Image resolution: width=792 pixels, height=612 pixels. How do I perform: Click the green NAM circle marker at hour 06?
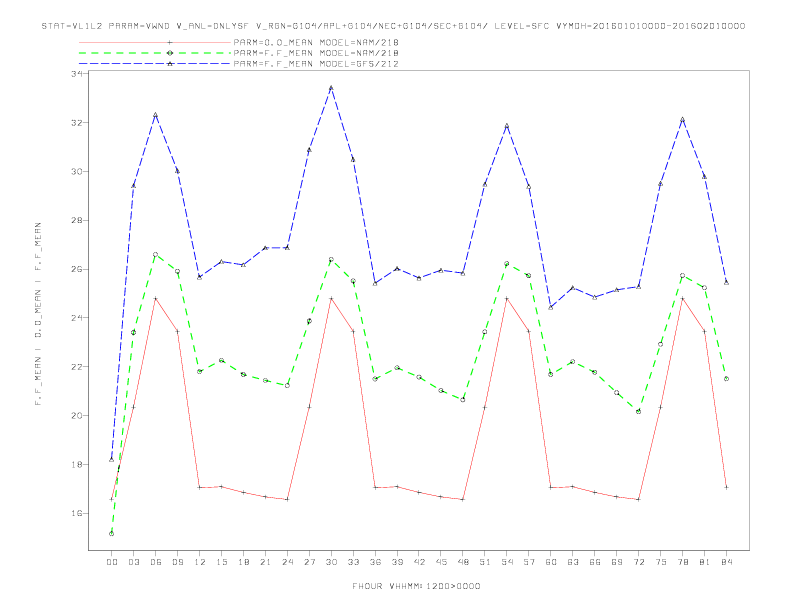[x=156, y=254]
